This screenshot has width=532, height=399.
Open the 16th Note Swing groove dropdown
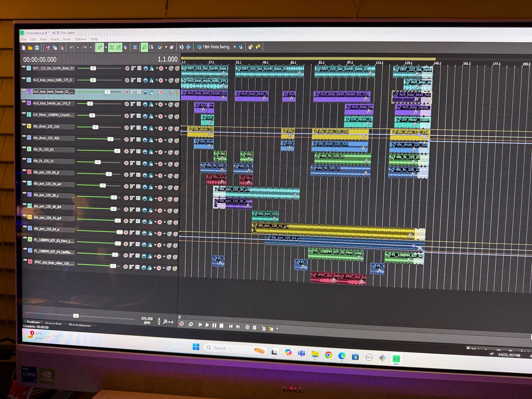(234, 47)
